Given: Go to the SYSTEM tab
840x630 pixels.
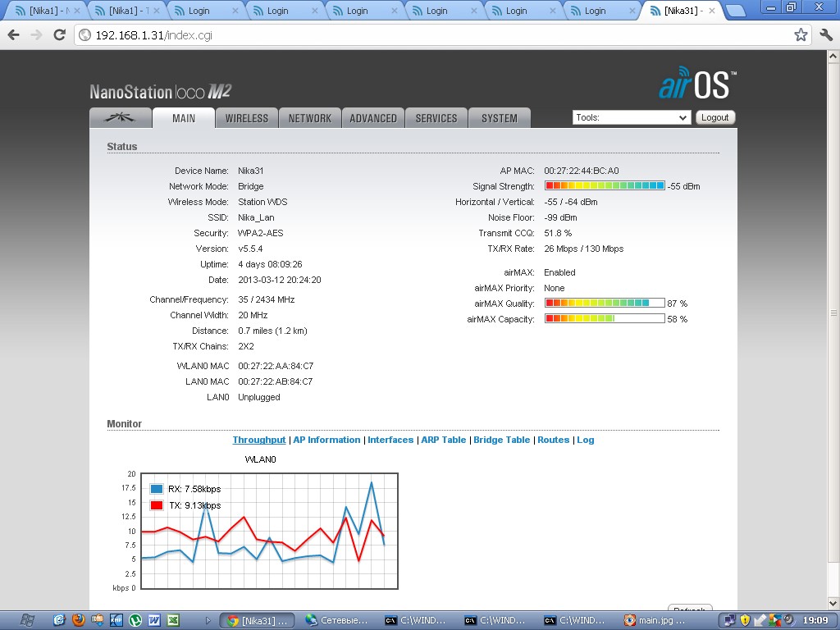Looking at the screenshot, I should pos(500,118).
